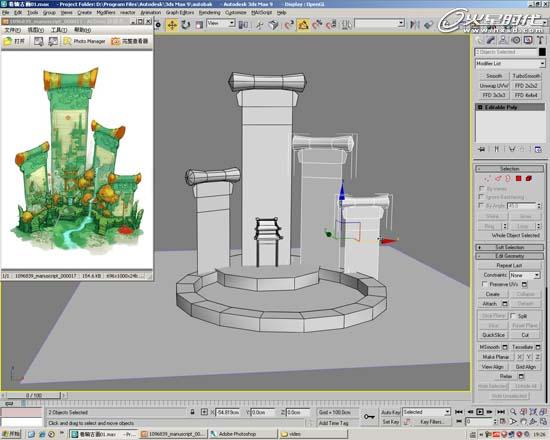Image resolution: width=550 pixels, height=440 pixels.
Task: Click the Attach button
Action: [489, 304]
